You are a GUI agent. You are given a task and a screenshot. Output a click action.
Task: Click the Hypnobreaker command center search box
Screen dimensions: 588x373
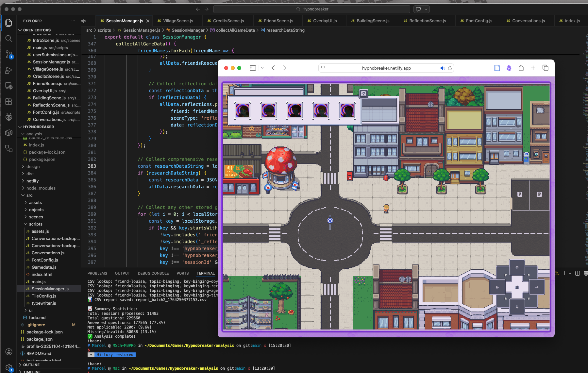(312, 9)
